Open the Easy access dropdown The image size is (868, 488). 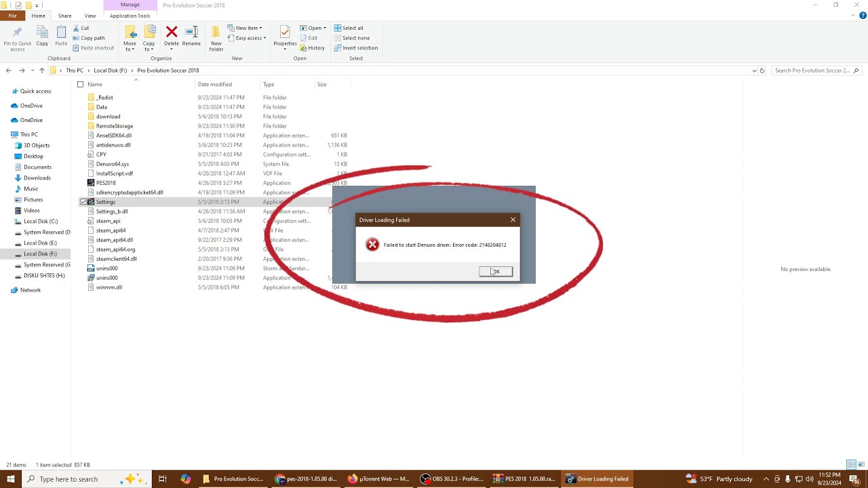[x=247, y=38]
